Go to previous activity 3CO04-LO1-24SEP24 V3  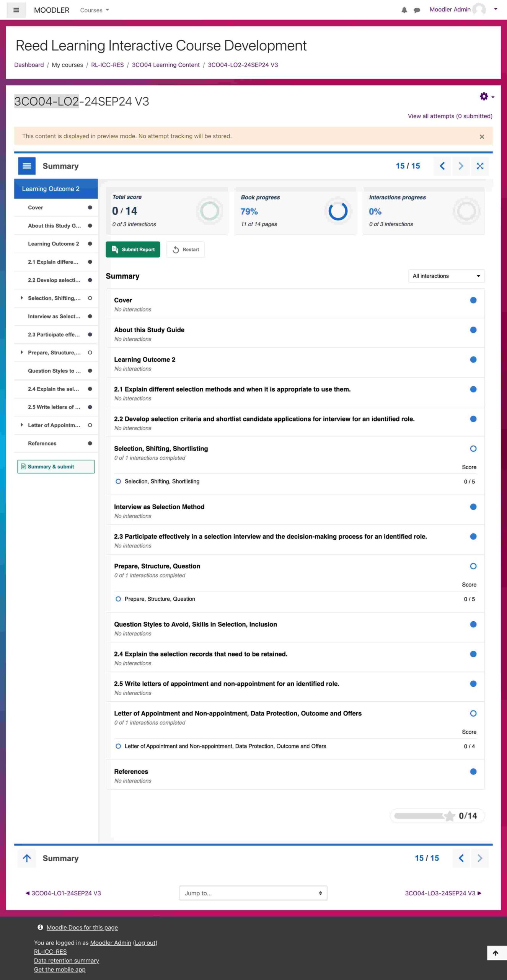[x=63, y=893]
